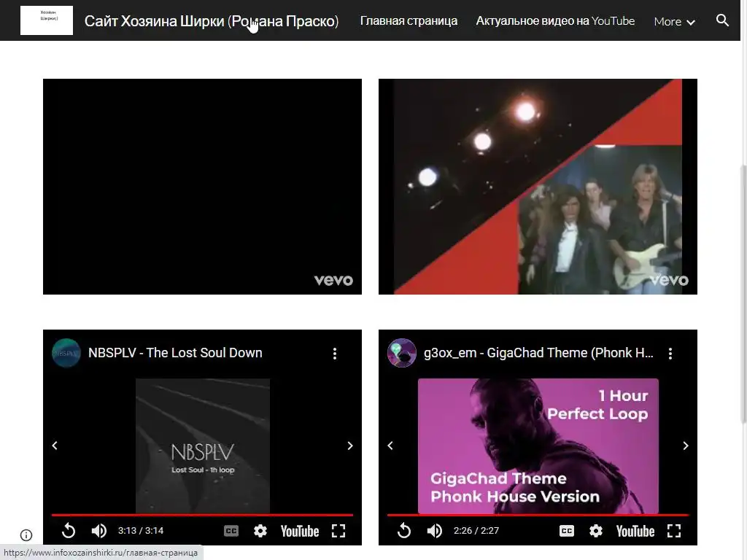747x560 pixels.
Task: Open NBSPLV channel avatar
Action: 66,353
